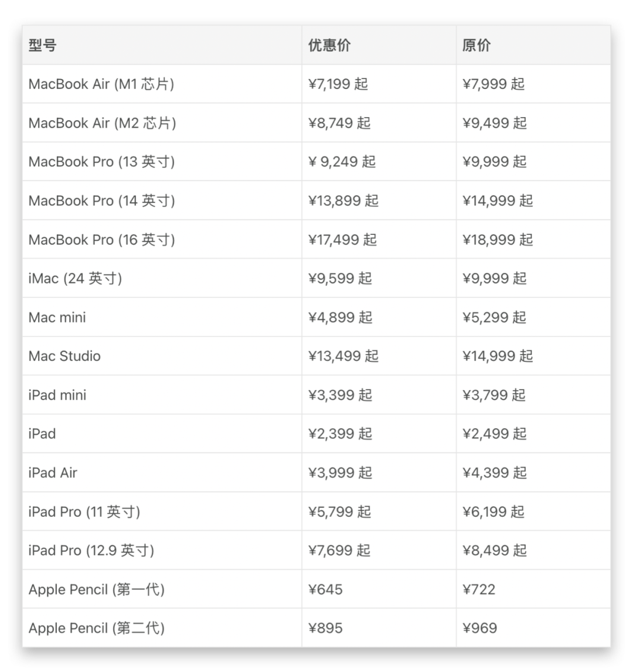Click the 型号 column header
The width and height of the screenshot is (633, 672).
[43, 45]
